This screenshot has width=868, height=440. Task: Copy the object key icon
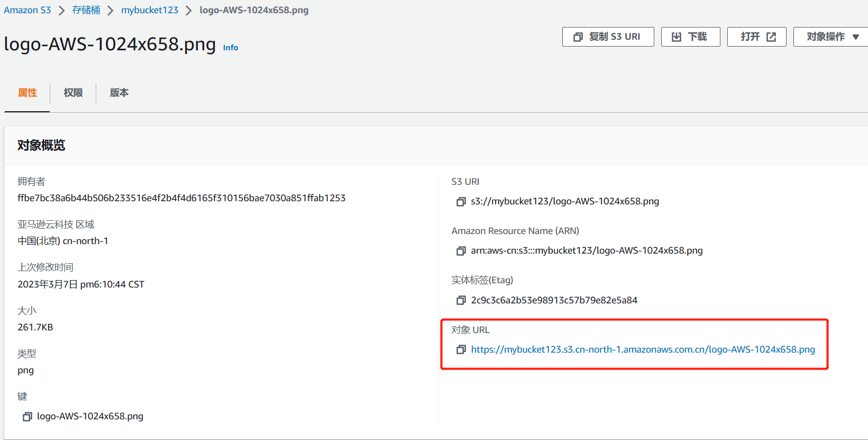tap(27, 417)
